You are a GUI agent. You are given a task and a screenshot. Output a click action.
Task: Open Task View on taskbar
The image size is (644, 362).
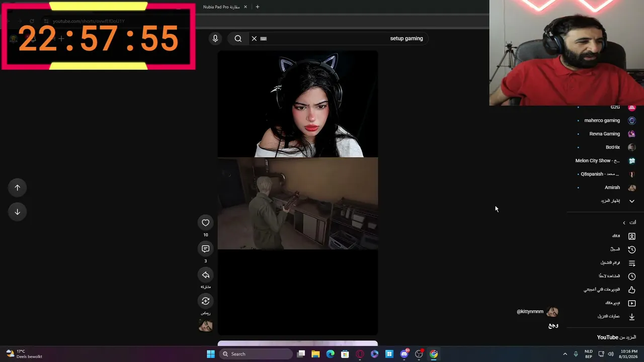tap(301, 354)
